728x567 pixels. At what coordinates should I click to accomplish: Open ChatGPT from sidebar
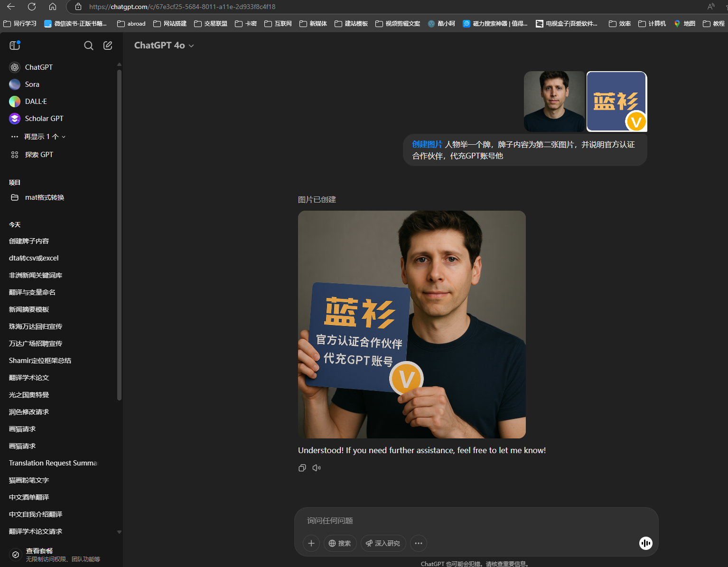tap(61, 67)
